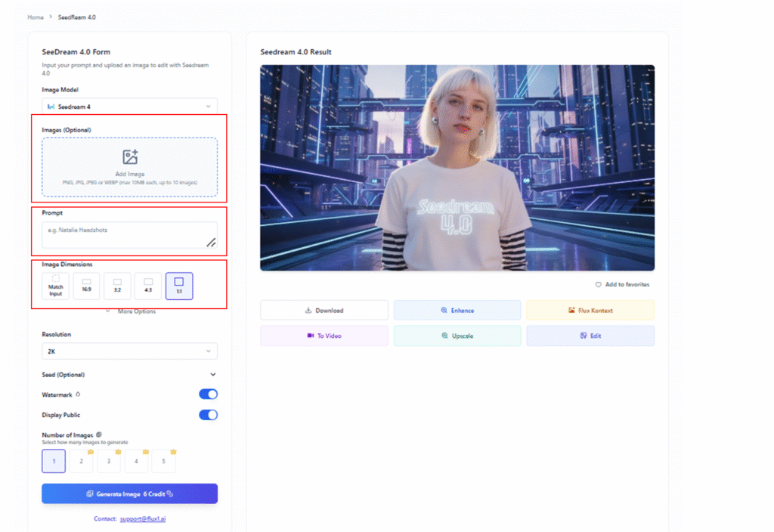Select 4:3 image dimension
This screenshot has height=532, width=774.
click(148, 286)
